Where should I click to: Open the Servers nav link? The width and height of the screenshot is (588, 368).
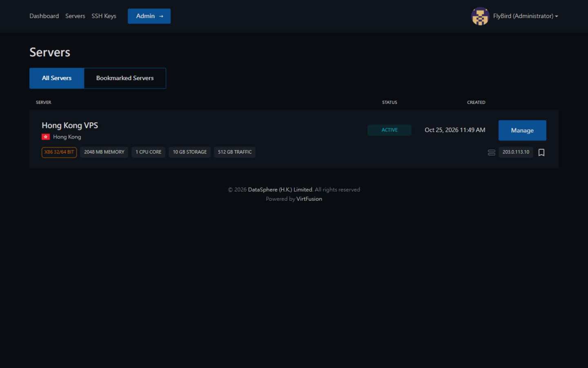[x=75, y=16]
